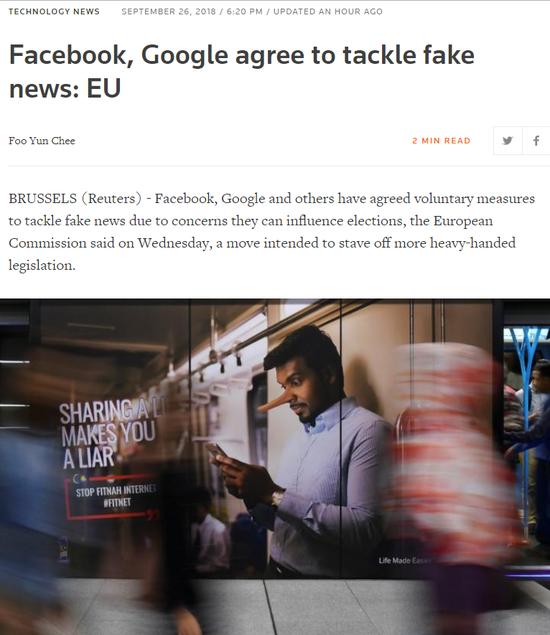Open the TECHNOLOGY NEWS section link
This screenshot has width=550, height=635.
coord(54,11)
